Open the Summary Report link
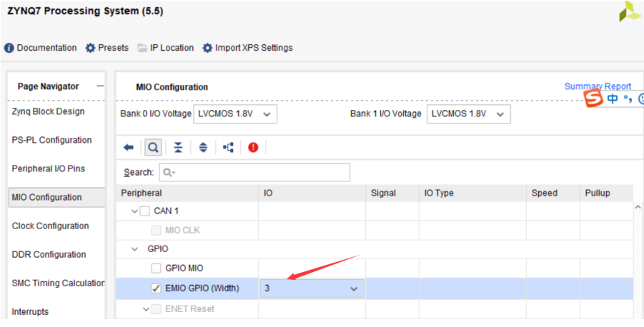The width and height of the screenshot is (644, 327). [598, 86]
